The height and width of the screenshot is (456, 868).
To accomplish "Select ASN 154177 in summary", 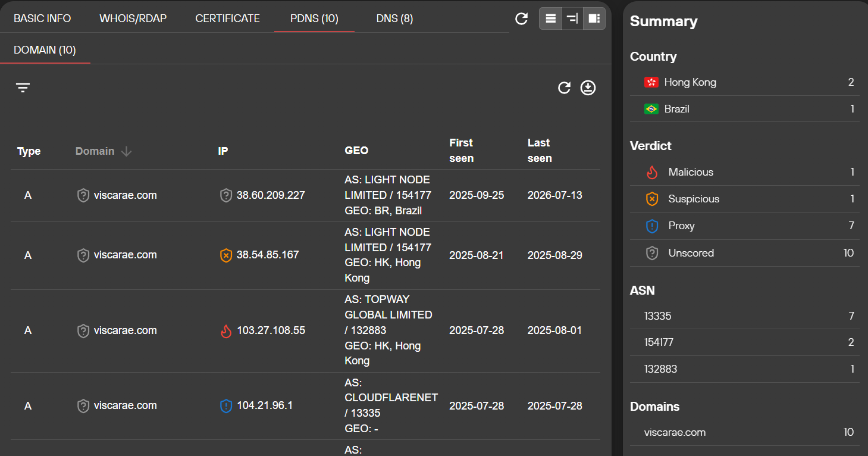I will 745,342.
